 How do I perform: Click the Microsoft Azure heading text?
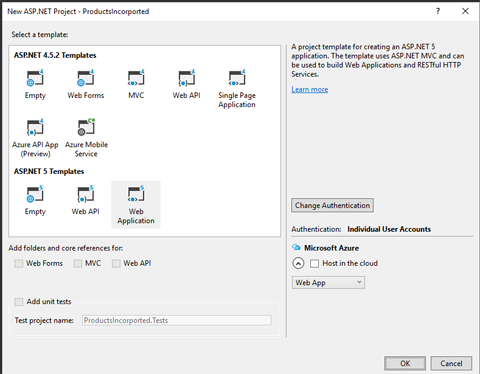[332, 248]
